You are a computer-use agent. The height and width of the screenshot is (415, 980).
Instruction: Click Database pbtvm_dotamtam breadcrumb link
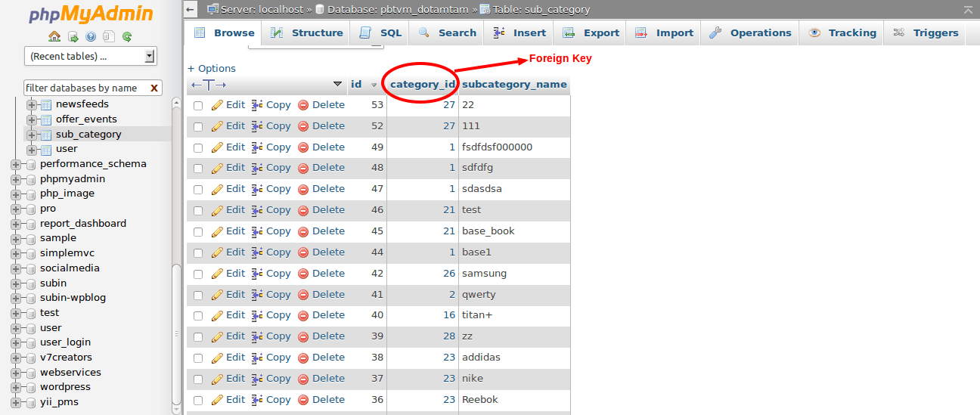coord(396,10)
